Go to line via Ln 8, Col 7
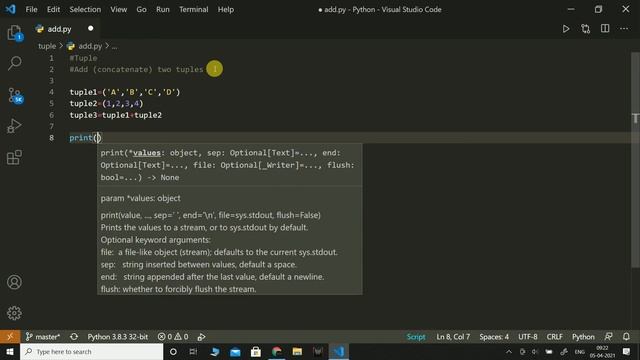Screen dimensions: 640x360 point(453,337)
